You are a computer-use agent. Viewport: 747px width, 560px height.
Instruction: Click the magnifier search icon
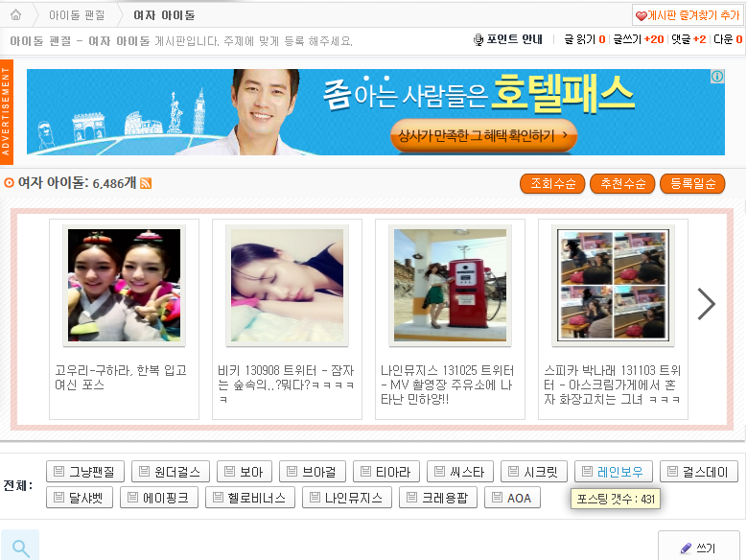(x=20, y=548)
